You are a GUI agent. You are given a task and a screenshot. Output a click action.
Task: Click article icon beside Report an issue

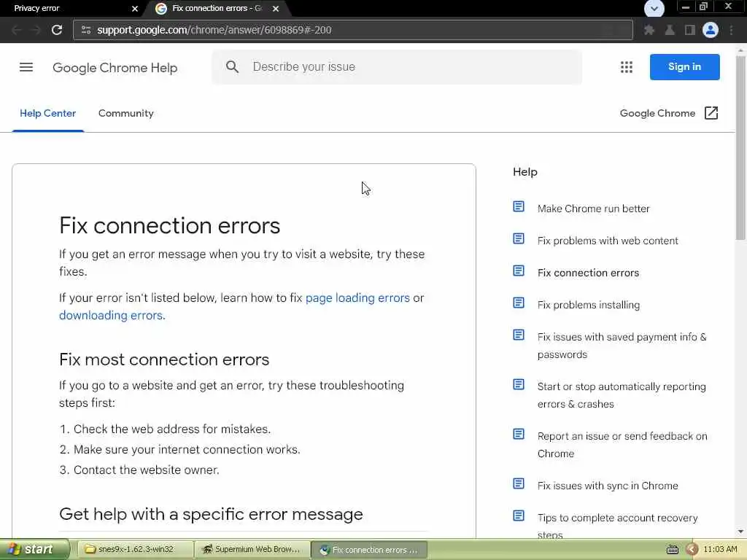[x=519, y=434]
